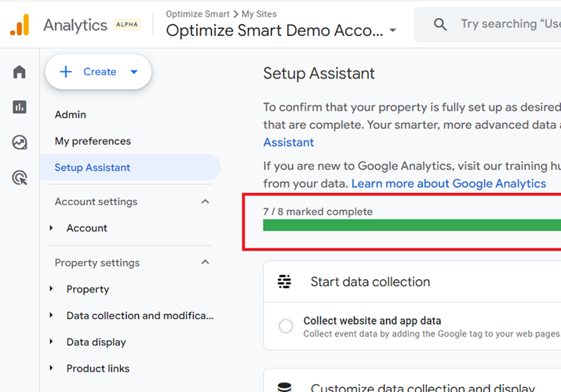
Task: Mark Collect website and app data complete
Action: point(286,326)
